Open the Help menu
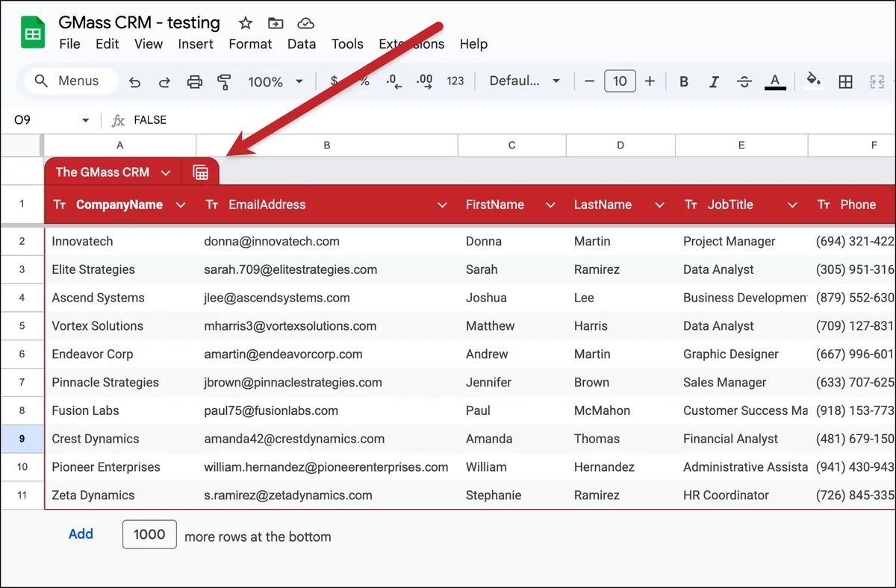This screenshot has height=588, width=896. (473, 44)
